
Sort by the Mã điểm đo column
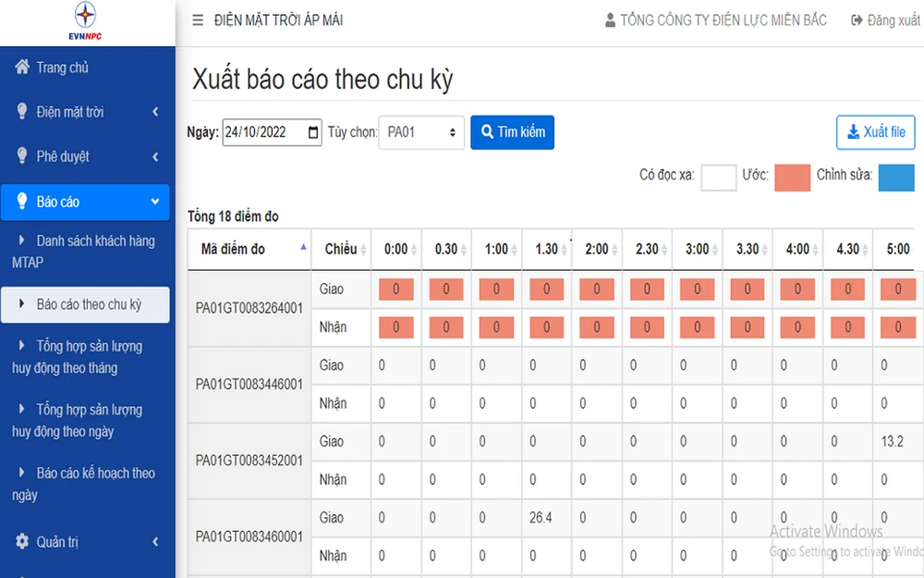coord(304,248)
